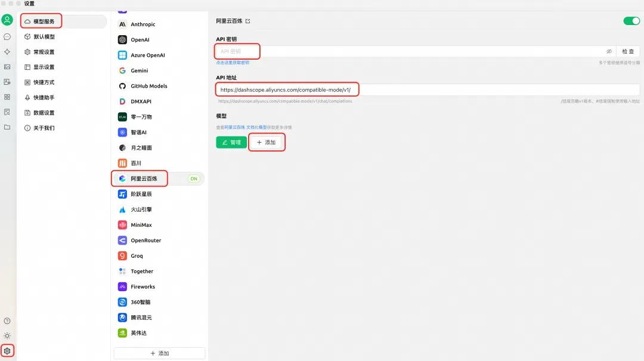Click the 智谱AI provider logo
The height and width of the screenshot is (361, 644).
tap(122, 132)
